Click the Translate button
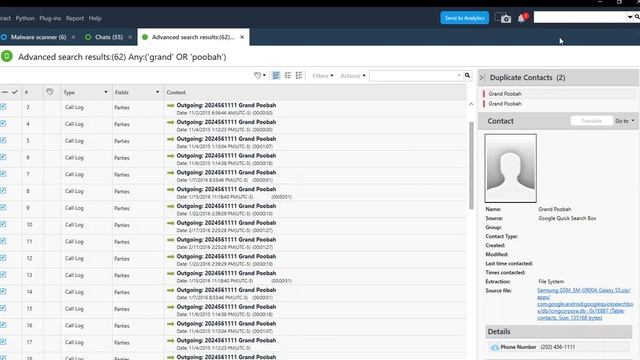640x360 pixels. [591, 121]
